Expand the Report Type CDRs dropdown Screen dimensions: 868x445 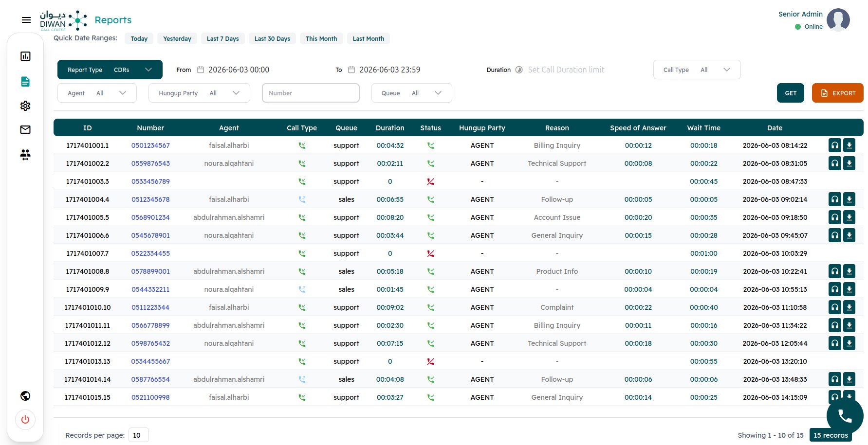click(x=110, y=70)
